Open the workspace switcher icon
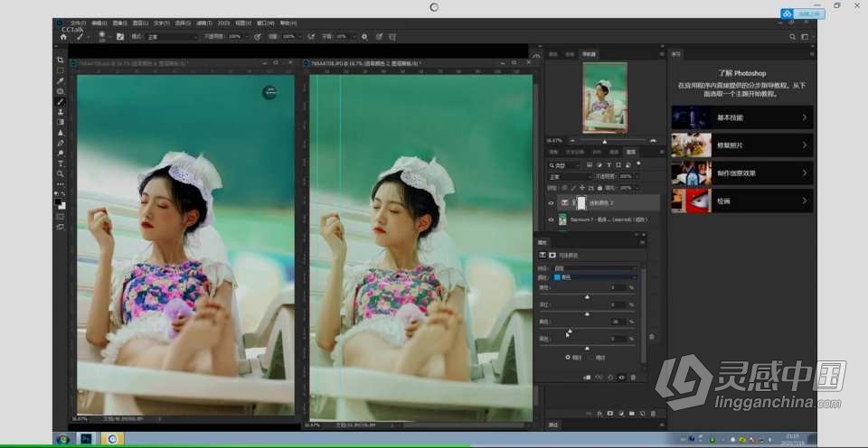The height and width of the screenshot is (448, 868). click(806, 36)
